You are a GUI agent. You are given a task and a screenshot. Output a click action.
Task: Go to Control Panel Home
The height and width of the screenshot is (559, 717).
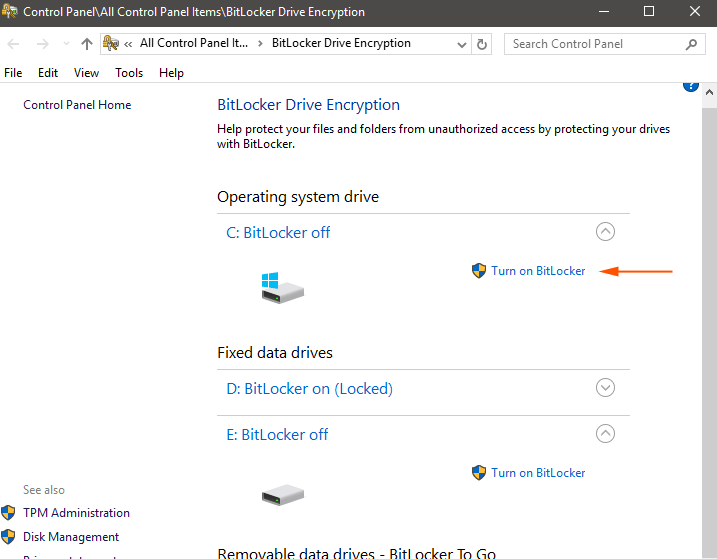(x=77, y=105)
